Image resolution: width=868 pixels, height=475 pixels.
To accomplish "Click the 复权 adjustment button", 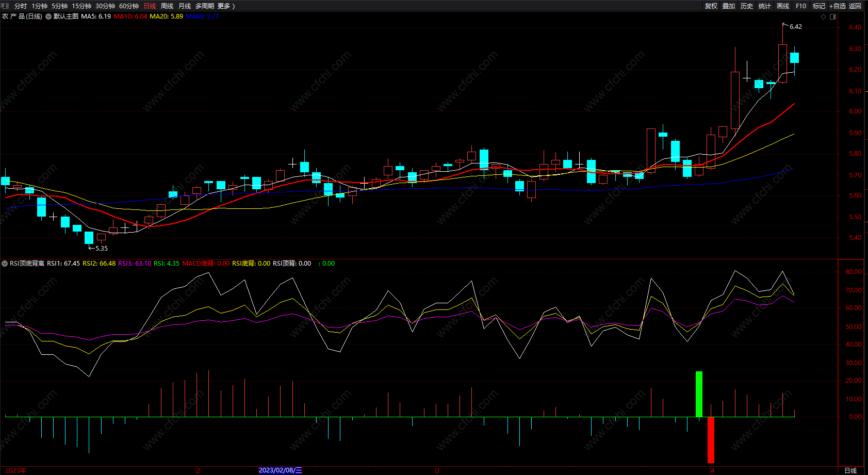I will pos(711,6).
